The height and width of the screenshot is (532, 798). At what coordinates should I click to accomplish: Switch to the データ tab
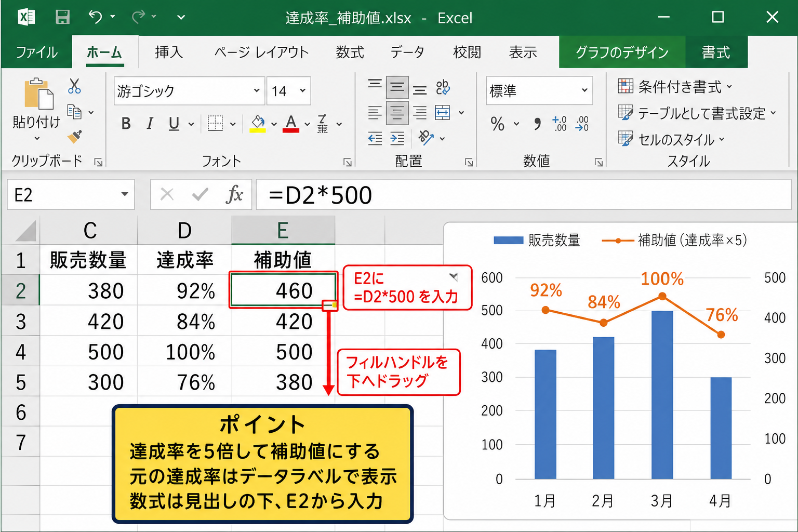(x=407, y=52)
